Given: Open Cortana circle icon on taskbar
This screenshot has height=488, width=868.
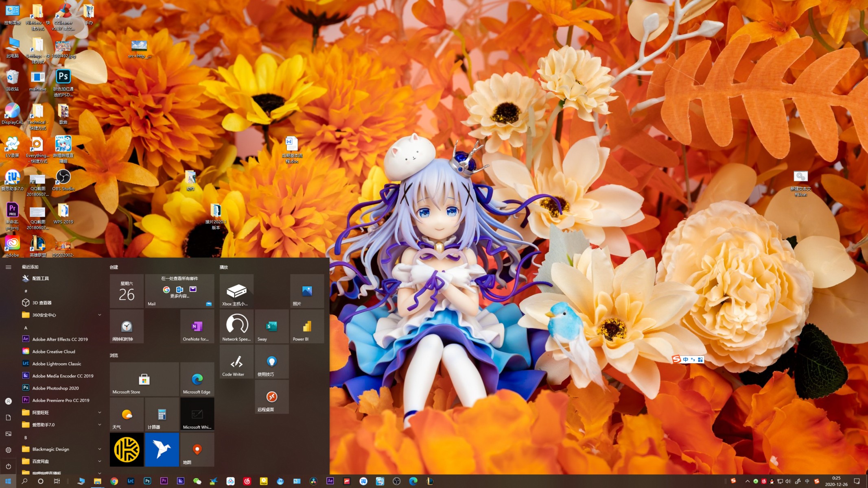Looking at the screenshot, I should (x=40, y=481).
